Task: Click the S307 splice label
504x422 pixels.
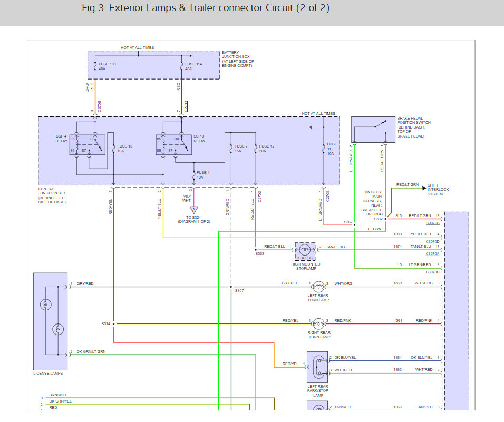Action: [x=239, y=291]
